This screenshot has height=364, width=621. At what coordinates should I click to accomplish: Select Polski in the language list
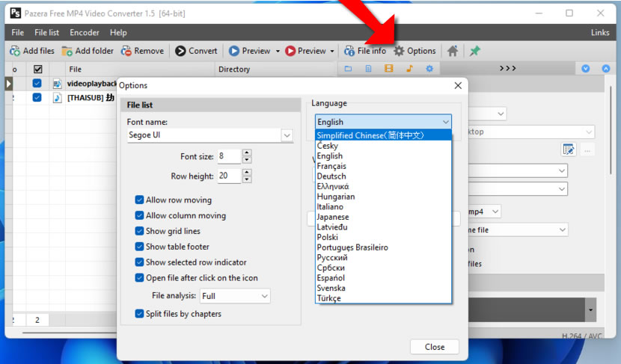point(383,237)
